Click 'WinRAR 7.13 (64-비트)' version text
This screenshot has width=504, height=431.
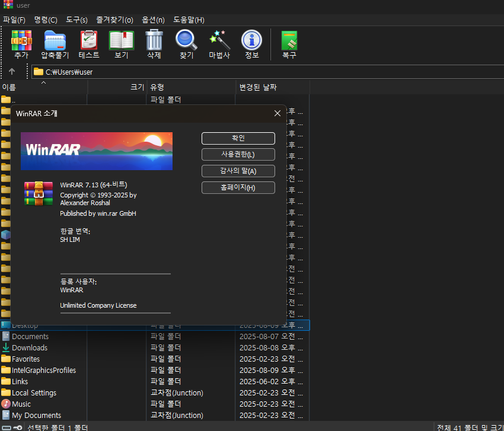94,185
